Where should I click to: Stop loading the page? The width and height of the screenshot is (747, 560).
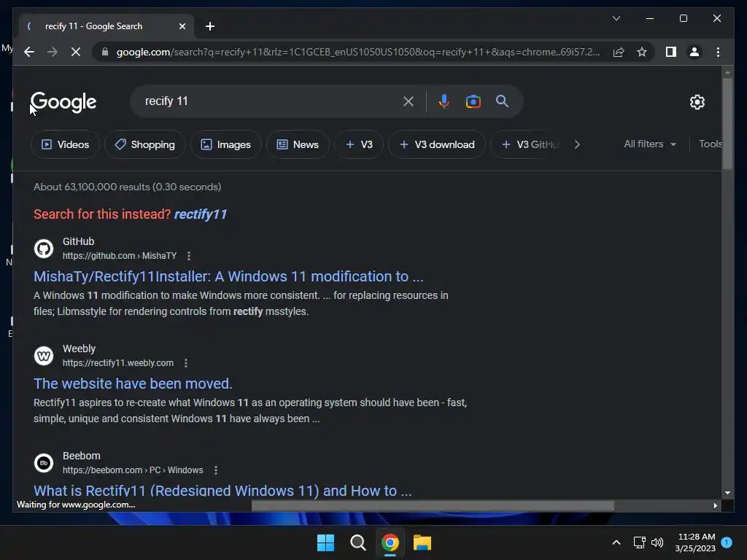[76, 52]
